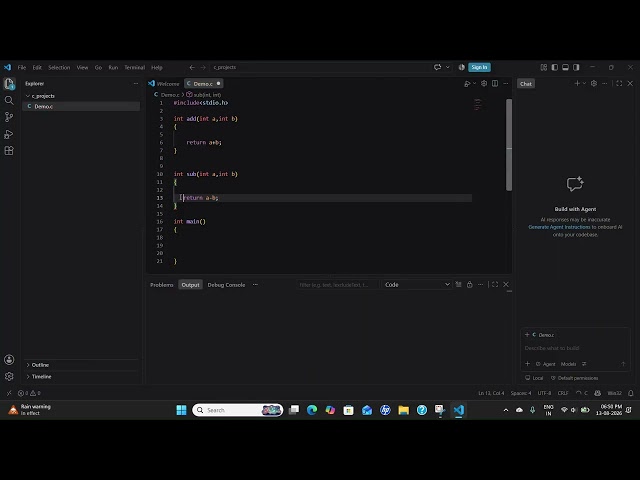Open the File menu

[22, 67]
